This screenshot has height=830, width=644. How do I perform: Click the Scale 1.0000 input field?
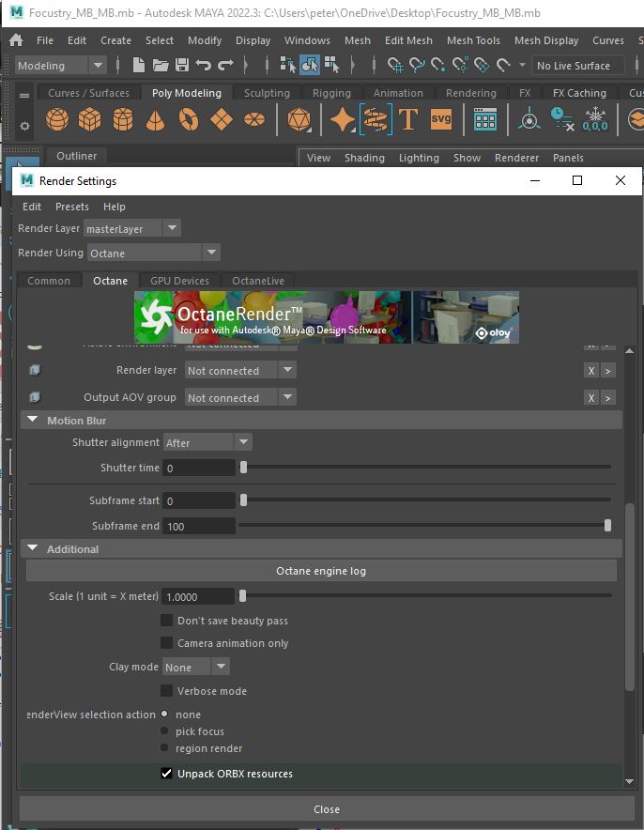pyautogui.click(x=198, y=596)
